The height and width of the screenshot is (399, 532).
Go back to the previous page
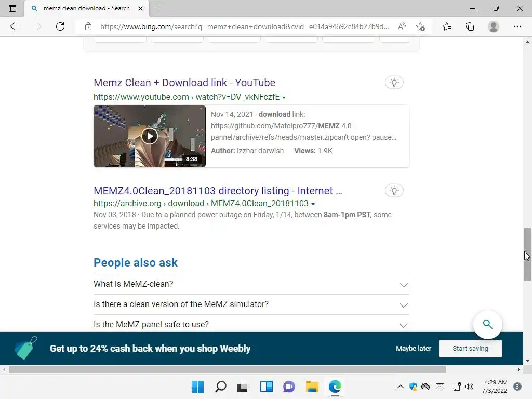tap(14, 26)
